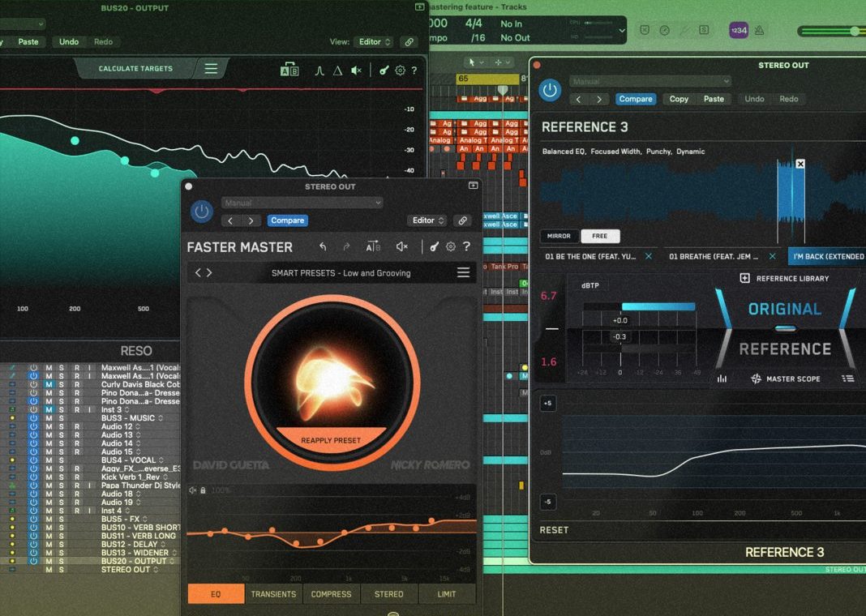Toggle power on Audio 12 track

pos(34,426)
